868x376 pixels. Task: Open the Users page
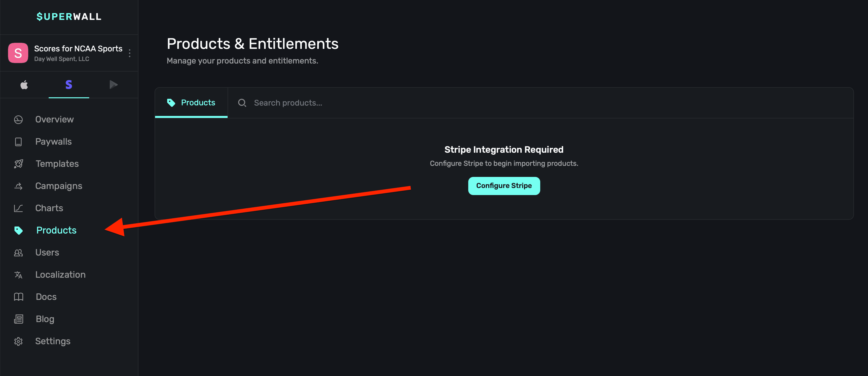[x=47, y=253]
